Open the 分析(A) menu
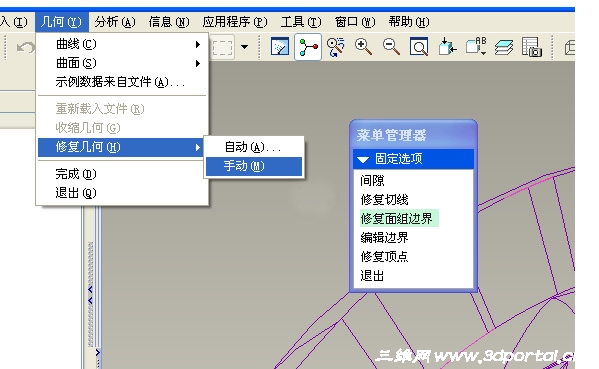The image size is (599, 369). (x=115, y=22)
